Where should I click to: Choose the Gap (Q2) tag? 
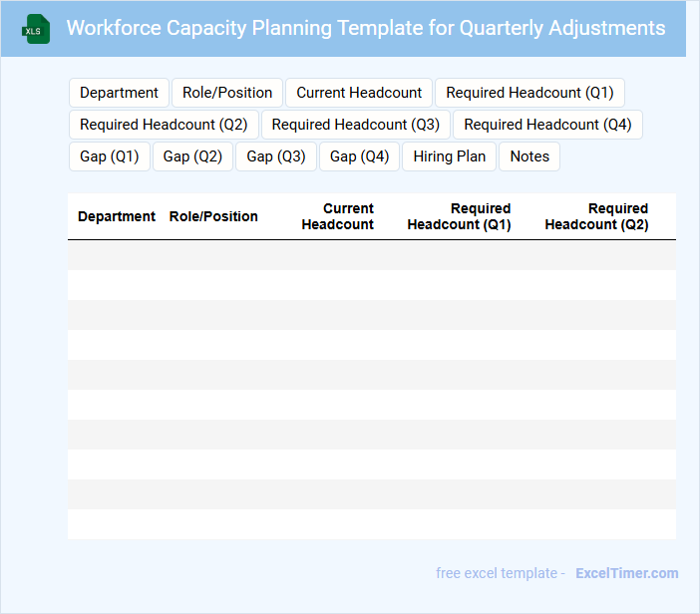point(192,156)
